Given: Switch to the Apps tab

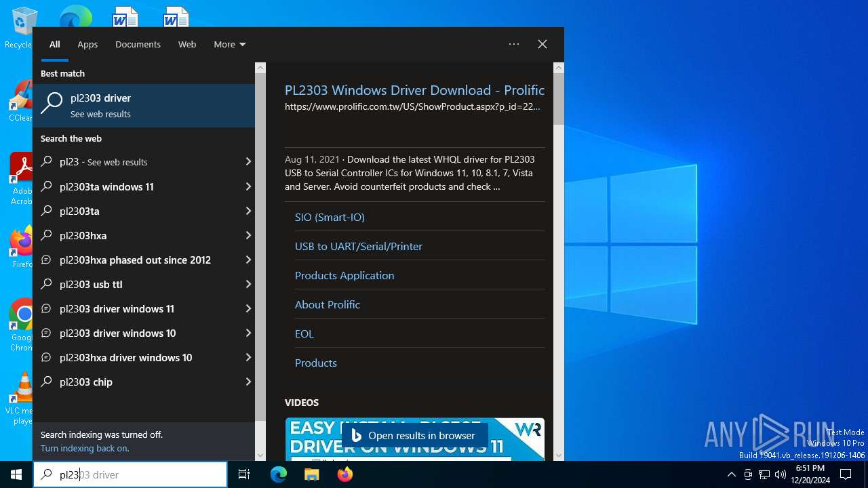Looking at the screenshot, I should tap(87, 44).
